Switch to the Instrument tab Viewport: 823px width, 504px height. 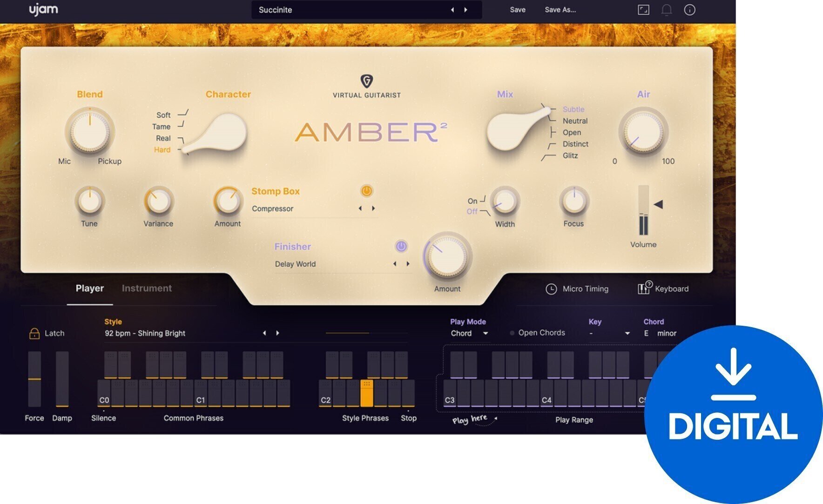[x=147, y=289]
